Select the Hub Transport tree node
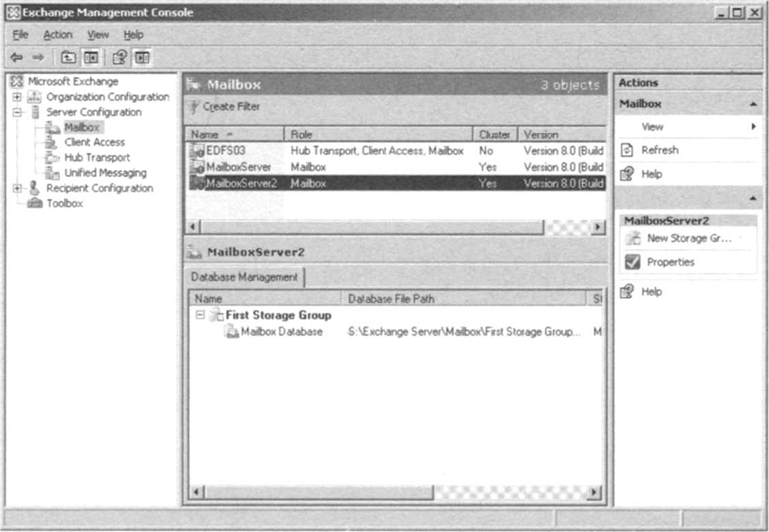The width and height of the screenshot is (769, 532). (x=97, y=158)
